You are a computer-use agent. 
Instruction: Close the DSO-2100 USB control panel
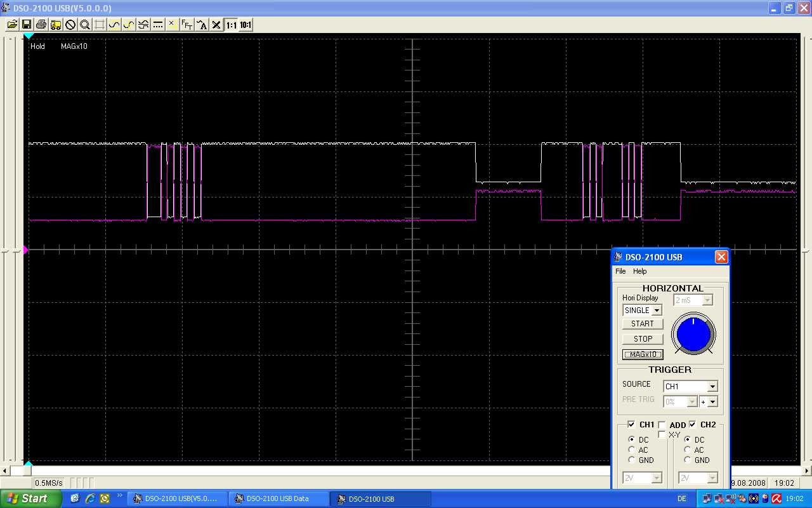click(x=721, y=257)
